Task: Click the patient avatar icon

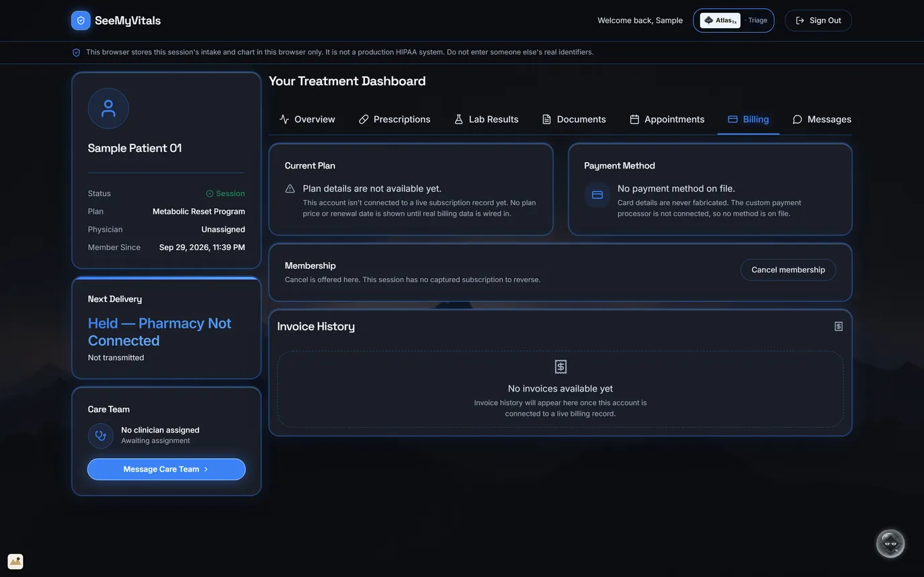Action: point(108,108)
